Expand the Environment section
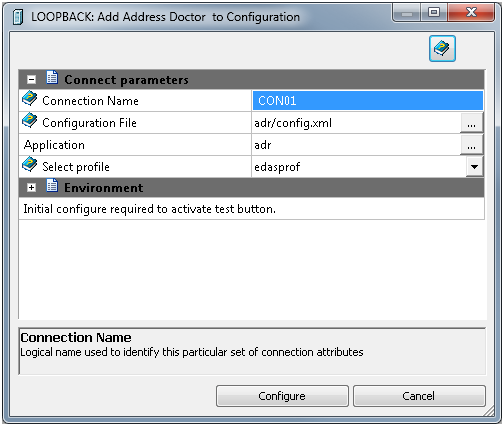Viewport: 504px width, 426px height. [x=32, y=188]
